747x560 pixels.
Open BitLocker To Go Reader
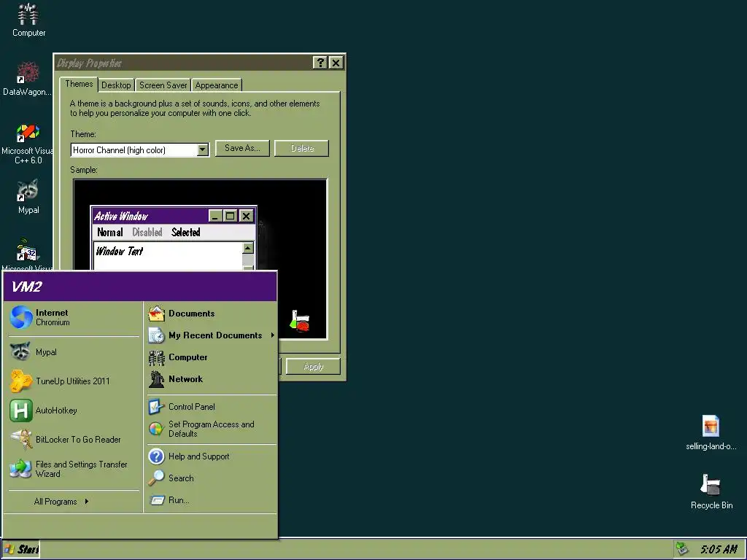pyautogui.click(x=74, y=439)
